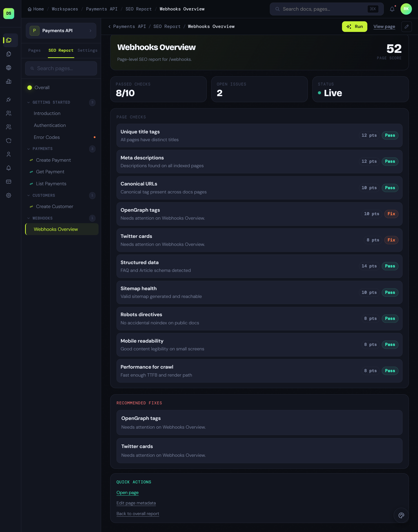Switch to the Settings tab
The width and height of the screenshot is (418, 532).
[x=87, y=50]
